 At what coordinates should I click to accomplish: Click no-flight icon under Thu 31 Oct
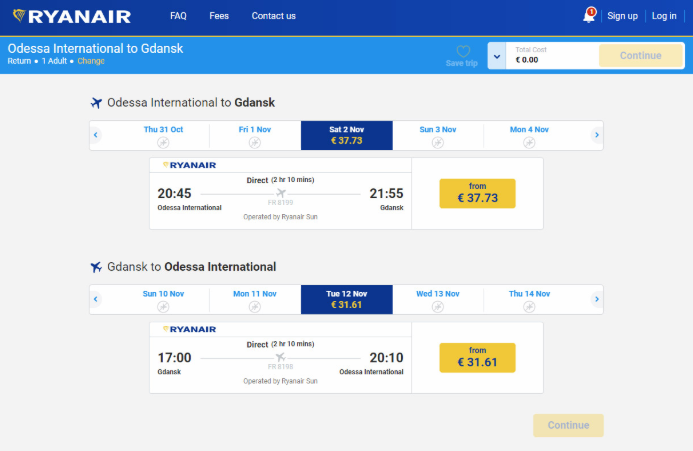point(163,142)
